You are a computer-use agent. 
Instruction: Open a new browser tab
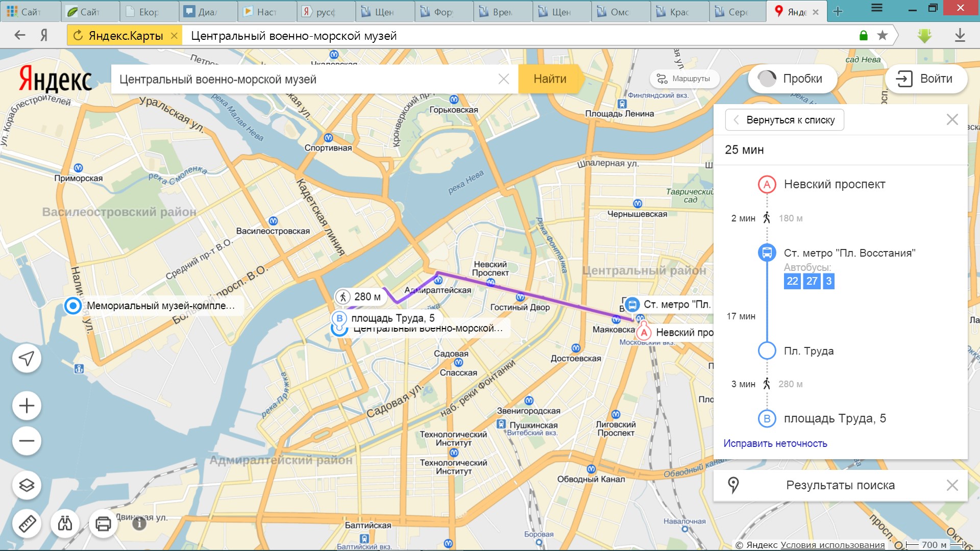pyautogui.click(x=838, y=11)
